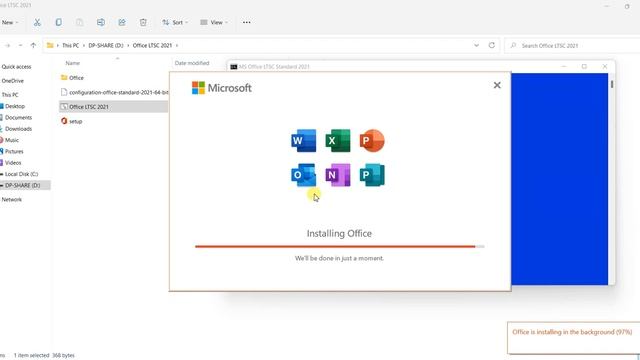
Task: Open OneDrive in navigation pane
Action: point(13,81)
